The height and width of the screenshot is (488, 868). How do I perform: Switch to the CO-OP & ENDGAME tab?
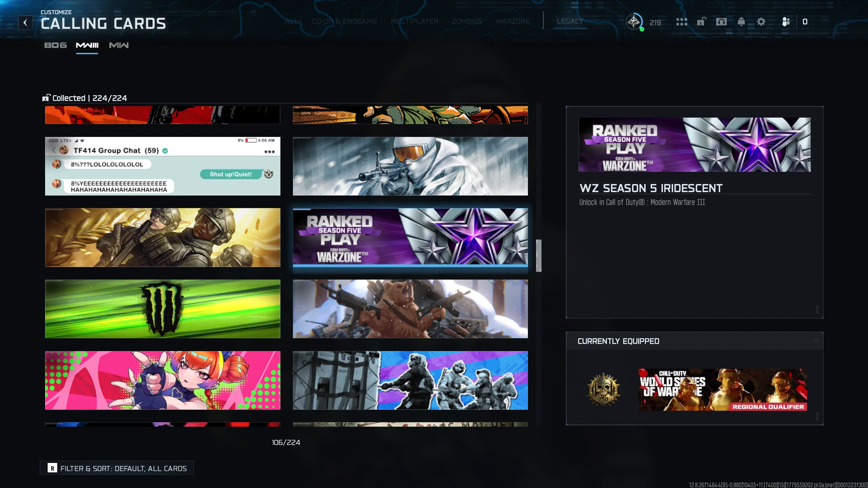344,21
